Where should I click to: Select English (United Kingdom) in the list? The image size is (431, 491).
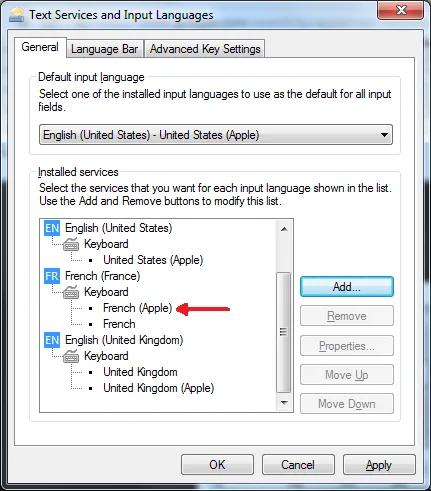124,340
